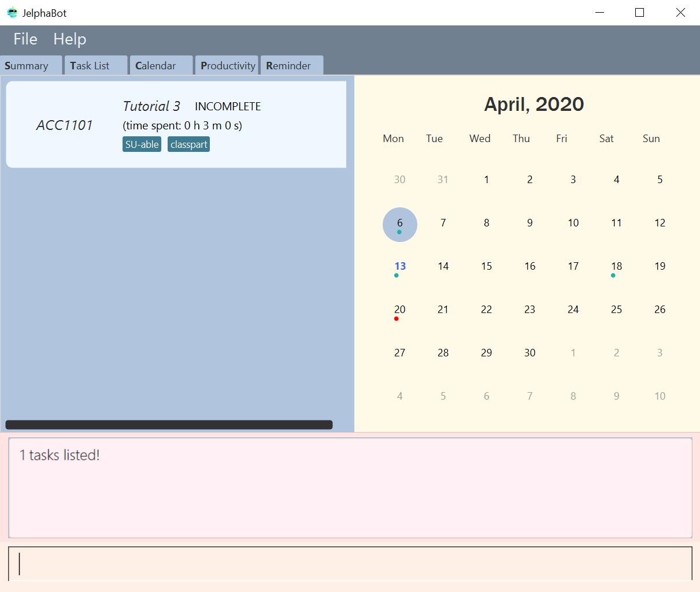Viewport: 700px width, 592px height.
Task: Select April 20 with red dot
Action: click(399, 310)
